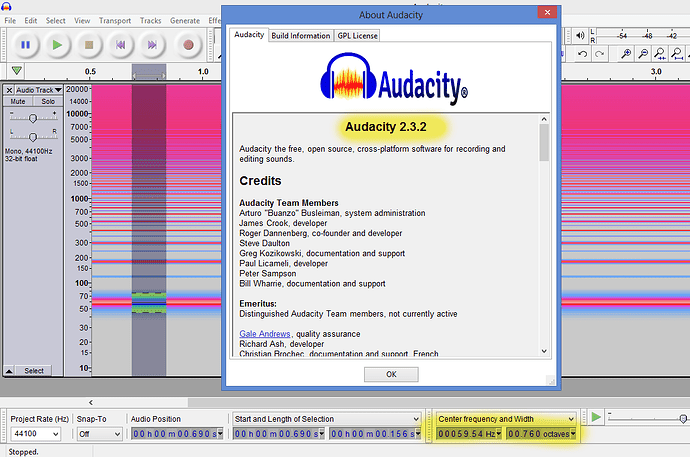Click Fit Selection to Width zoom icon
This screenshot has width=690, height=457.
660,54
